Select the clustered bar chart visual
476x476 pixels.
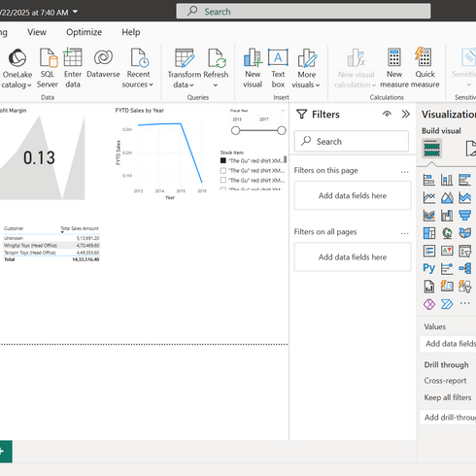[x=464, y=180]
